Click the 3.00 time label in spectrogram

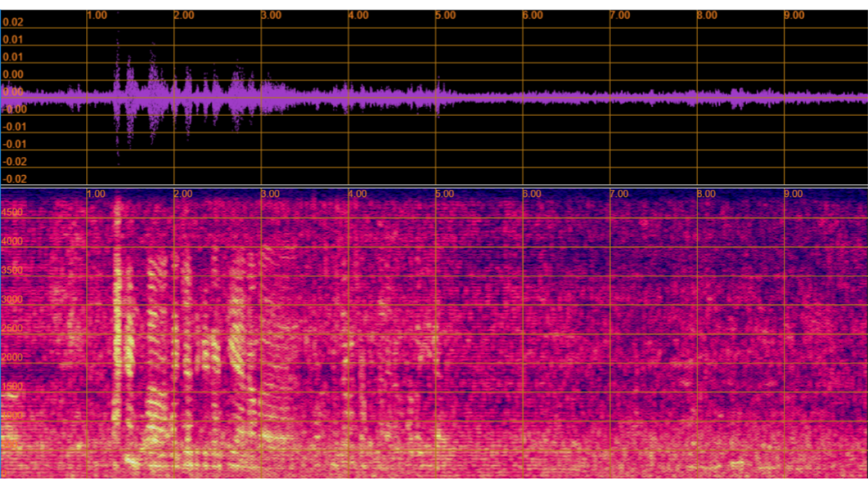pos(270,194)
